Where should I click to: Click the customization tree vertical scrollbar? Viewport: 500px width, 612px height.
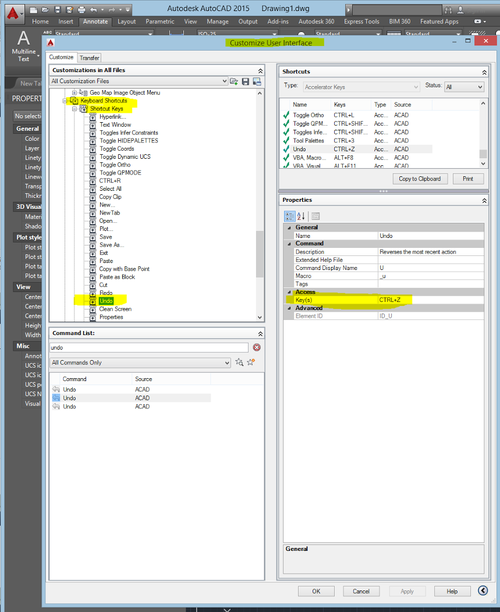260,254
